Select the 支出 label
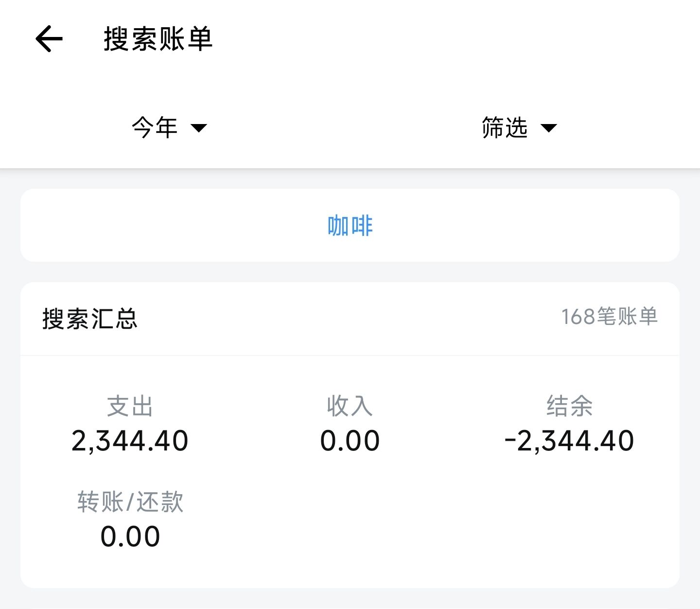 point(130,406)
